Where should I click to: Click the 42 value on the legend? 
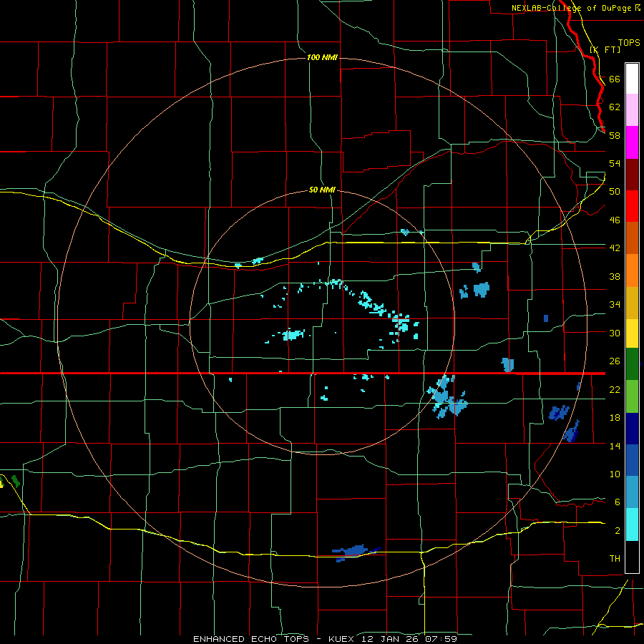[x=615, y=248]
